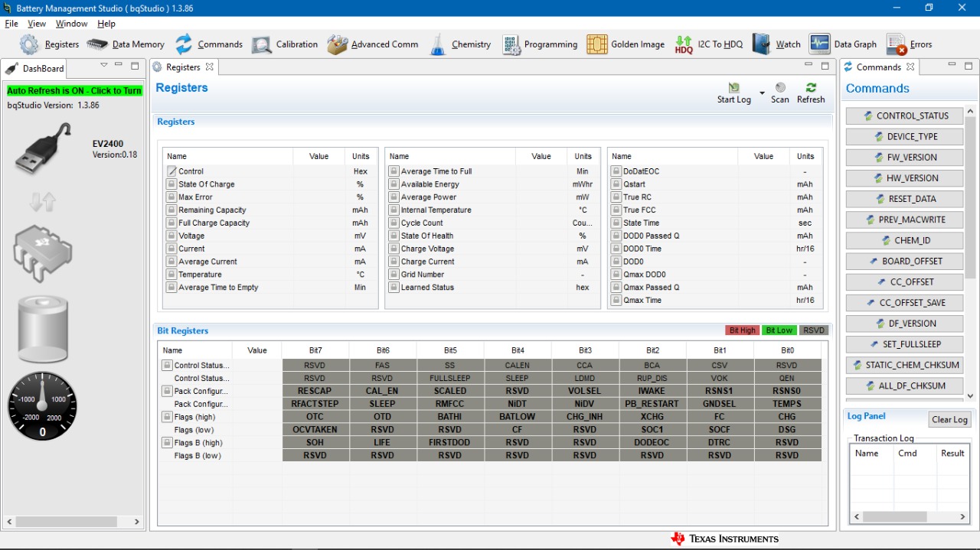Click the FULLSLEEP bit cell

point(450,378)
